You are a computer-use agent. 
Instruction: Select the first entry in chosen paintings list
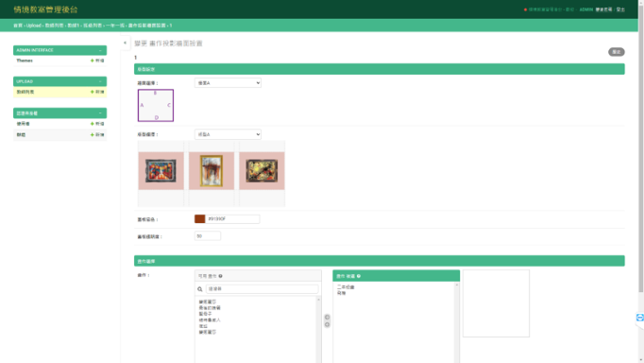[x=346, y=287]
